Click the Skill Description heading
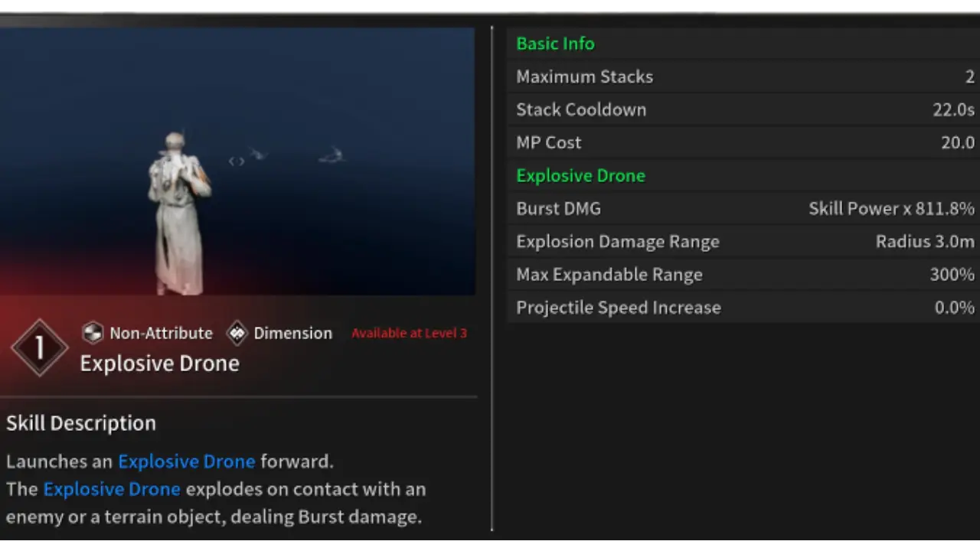The image size is (980, 551). pyautogui.click(x=81, y=423)
